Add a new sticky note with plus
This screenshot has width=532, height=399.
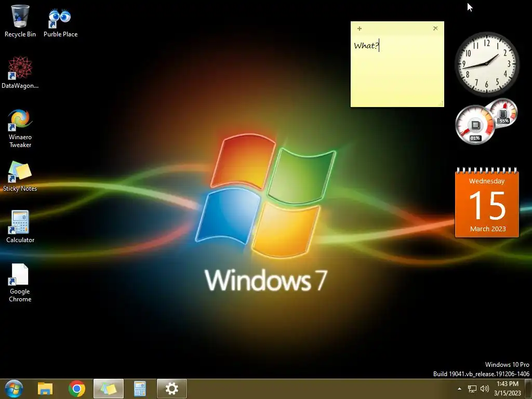pos(360,29)
